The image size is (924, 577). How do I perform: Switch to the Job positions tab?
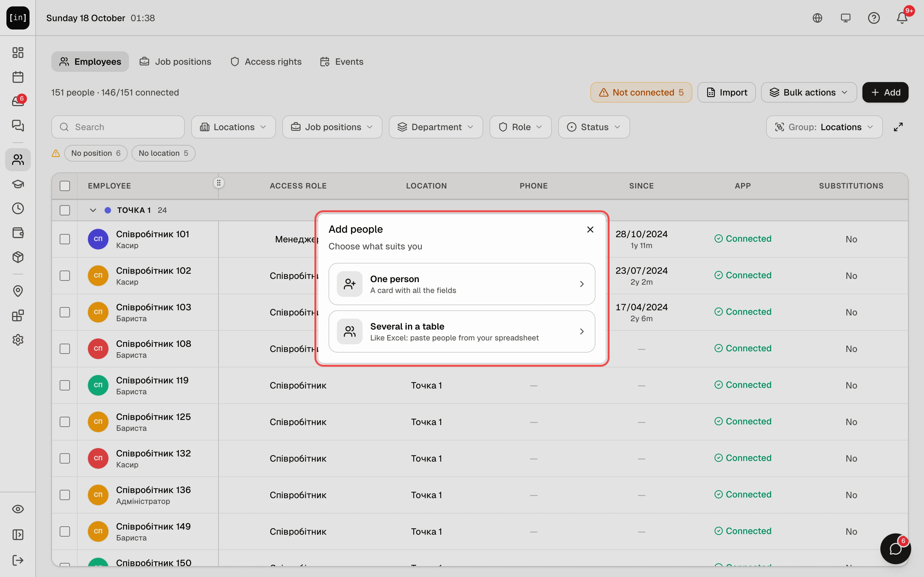[175, 62]
